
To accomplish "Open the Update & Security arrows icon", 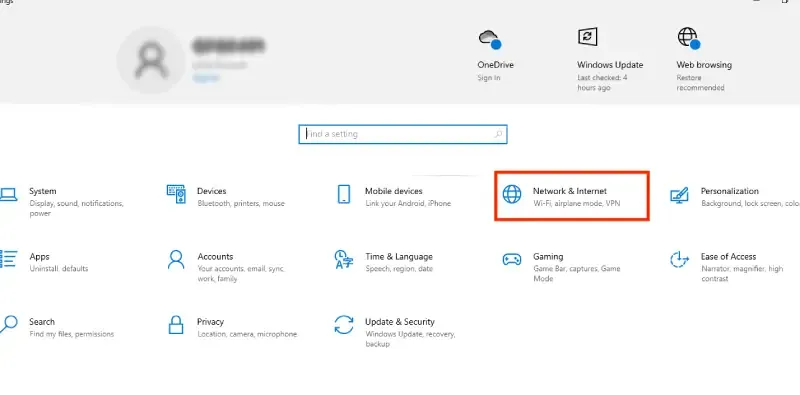I will point(344,325).
